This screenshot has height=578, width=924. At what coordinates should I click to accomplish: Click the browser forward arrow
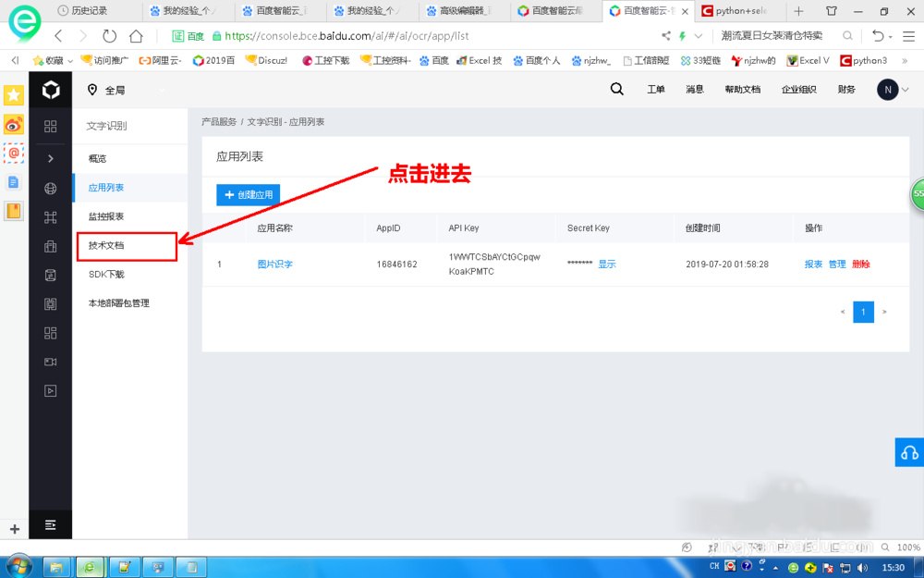tap(83, 36)
